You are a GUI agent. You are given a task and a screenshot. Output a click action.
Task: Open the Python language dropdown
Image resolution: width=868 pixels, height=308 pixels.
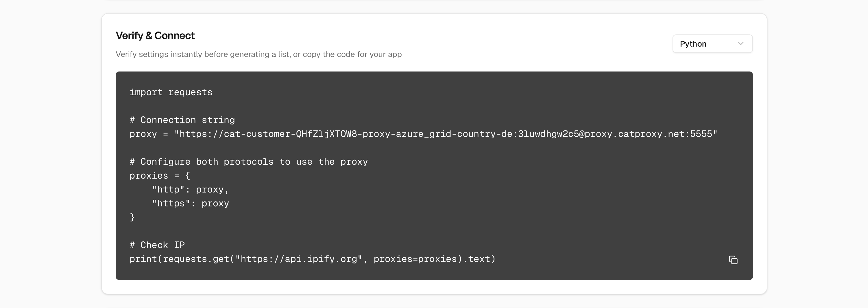tap(712, 43)
